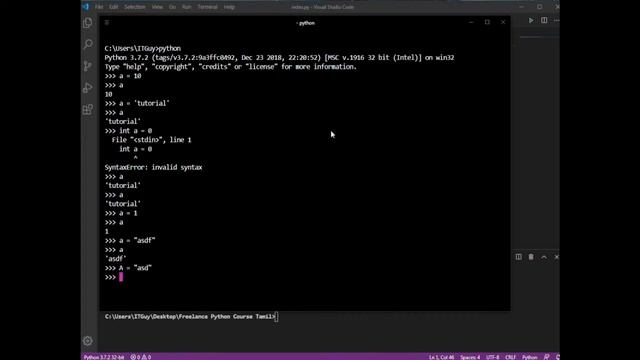Open the Run and Debug view
This screenshot has height=360, width=640.
click(88, 87)
